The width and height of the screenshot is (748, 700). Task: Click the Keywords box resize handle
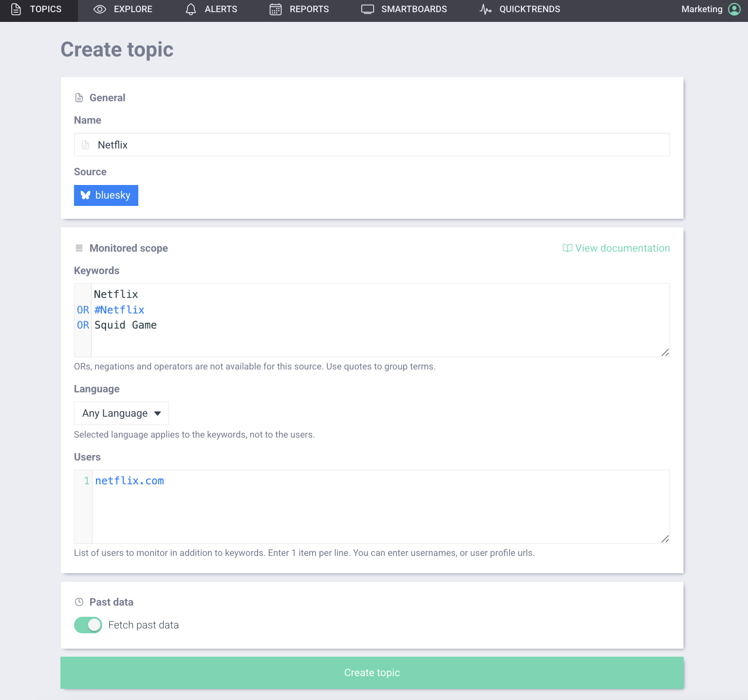tap(665, 352)
